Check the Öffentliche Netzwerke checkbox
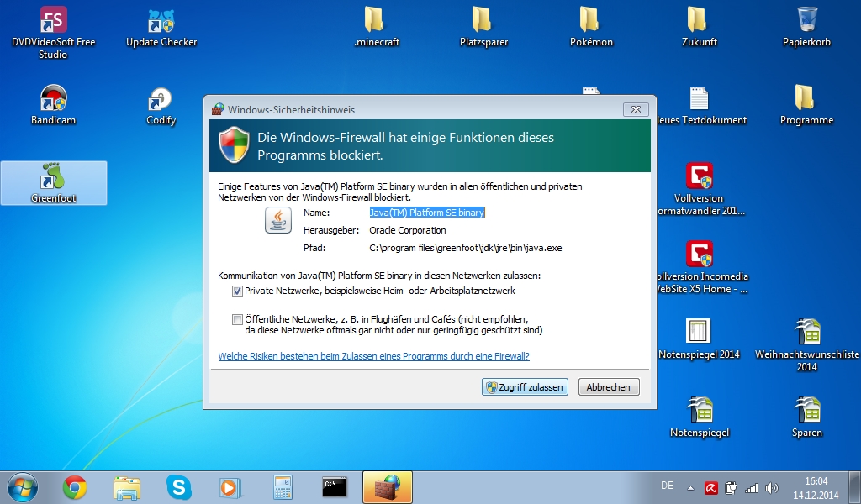The width and height of the screenshot is (861, 504). click(237, 319)
